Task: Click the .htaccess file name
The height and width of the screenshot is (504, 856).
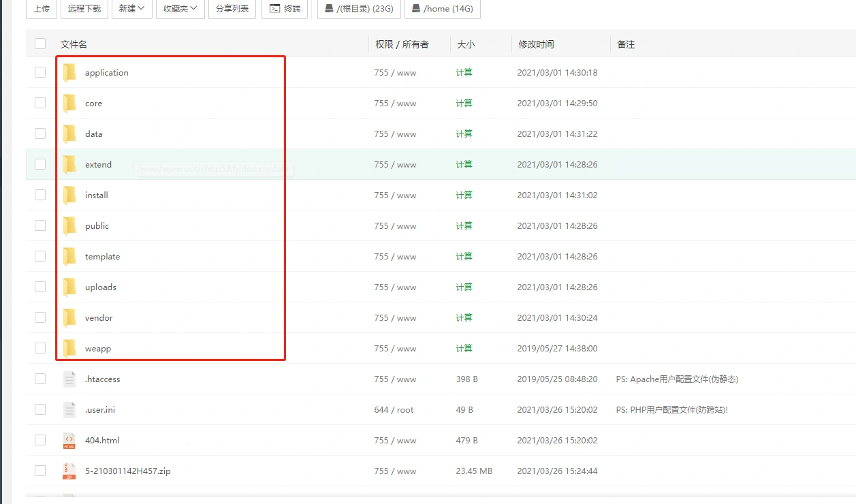Action: (x=103, y=379)
